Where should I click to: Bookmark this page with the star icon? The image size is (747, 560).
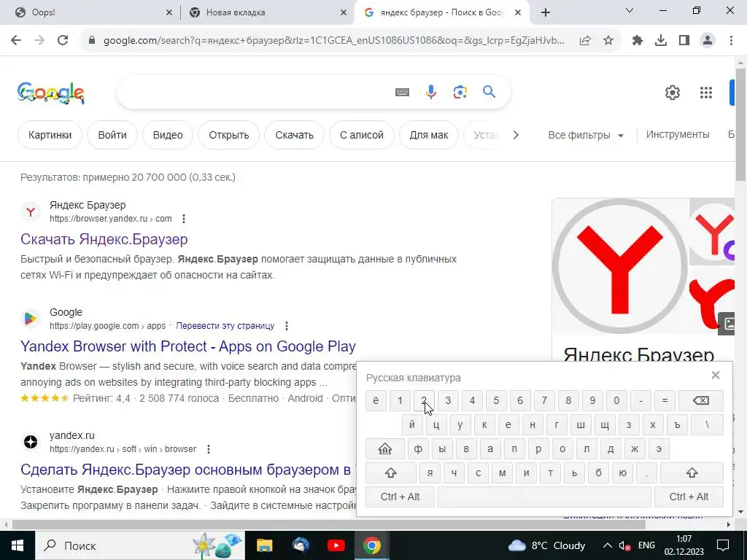608,41
